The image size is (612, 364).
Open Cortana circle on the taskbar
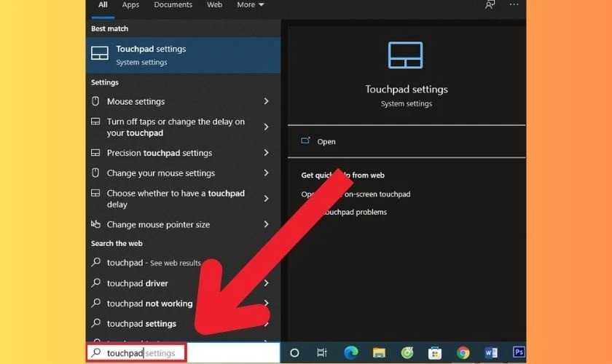pos(294,353)
